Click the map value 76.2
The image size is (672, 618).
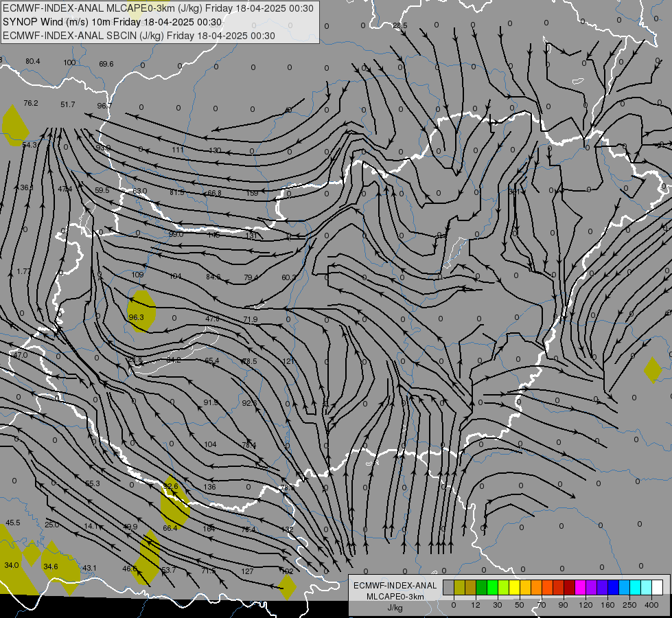click(x=31, y=104)
